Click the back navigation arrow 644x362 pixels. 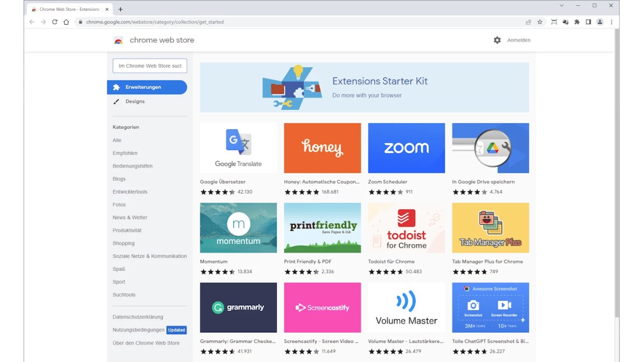32,22
